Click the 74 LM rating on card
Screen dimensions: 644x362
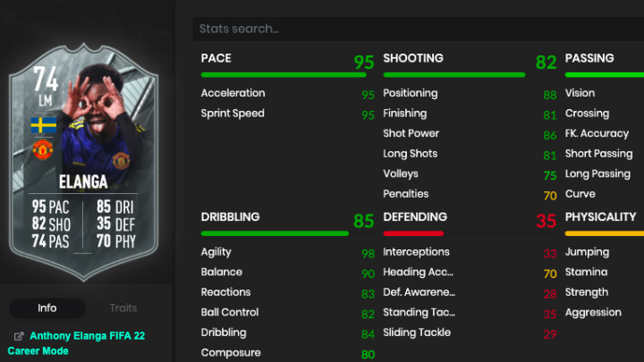[46, 87]
